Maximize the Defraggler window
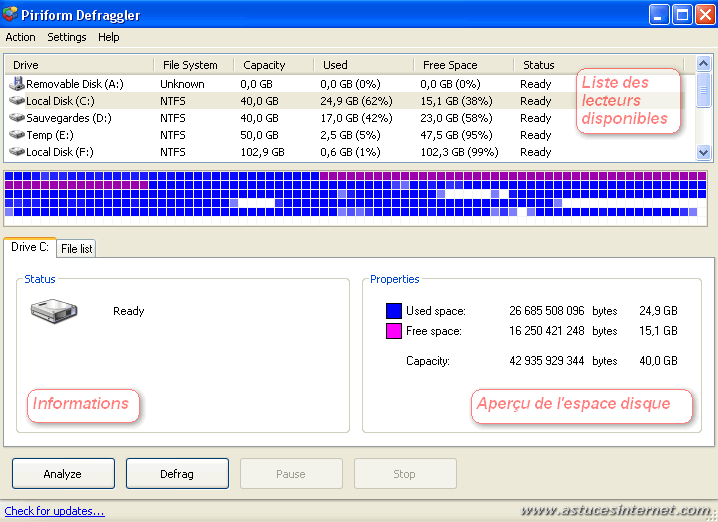718x522 pixels. [682, 15]
